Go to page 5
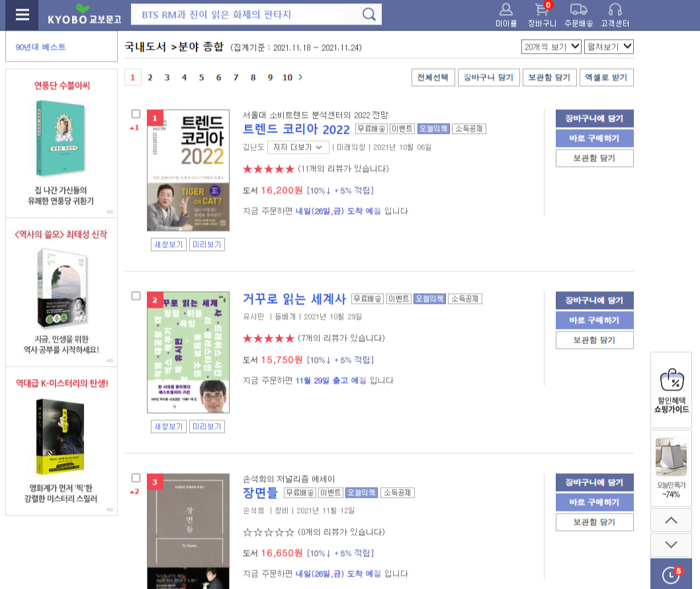The image size is (700, 589). [x=201, y=77]
